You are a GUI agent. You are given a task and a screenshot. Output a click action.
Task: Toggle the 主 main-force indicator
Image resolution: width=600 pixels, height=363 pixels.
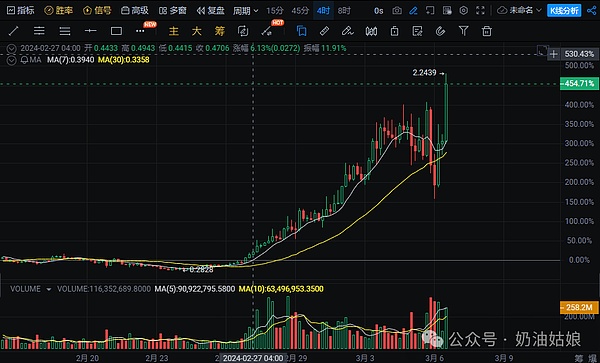174,31
